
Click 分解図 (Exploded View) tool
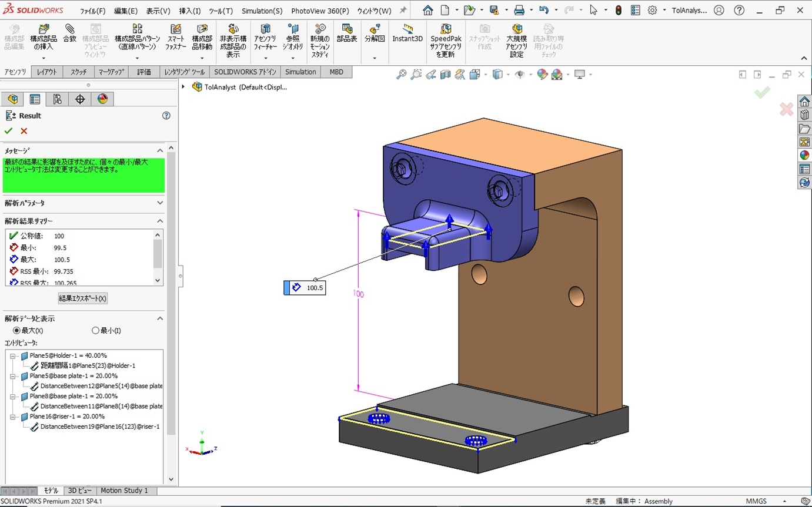click(x=375, y=33)
